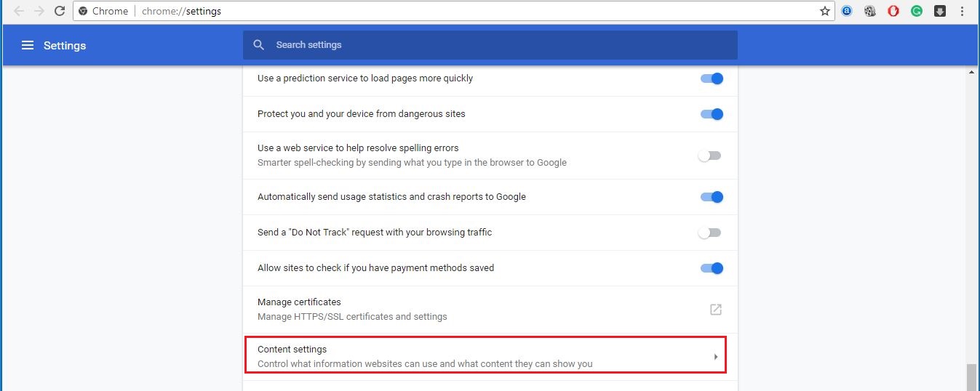Open Manage certificates external link icon

coord(716,310)
